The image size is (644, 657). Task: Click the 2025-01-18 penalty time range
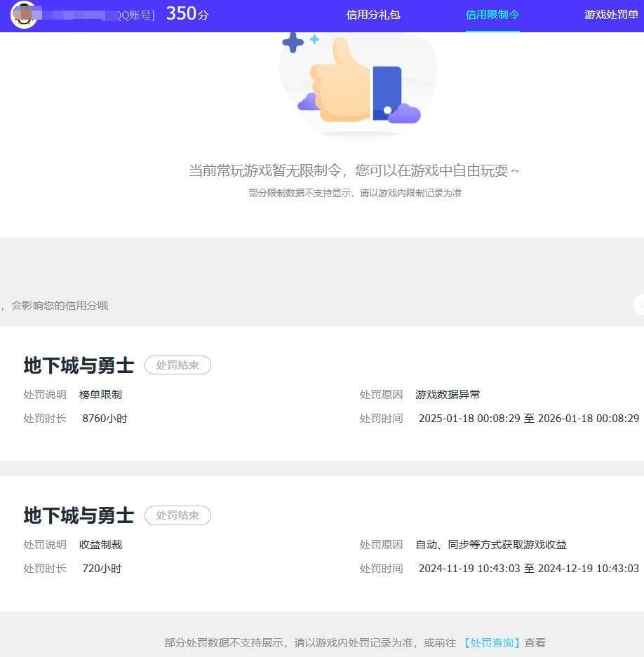pyautogui.click(x=529, y=418)
